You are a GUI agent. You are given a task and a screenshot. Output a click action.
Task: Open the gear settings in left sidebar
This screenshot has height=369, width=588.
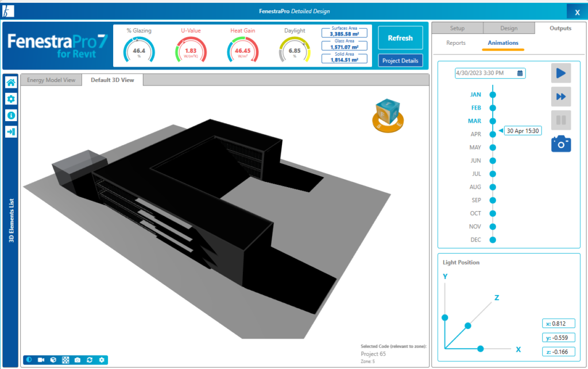pyautogui.click(x=11, y=99)
